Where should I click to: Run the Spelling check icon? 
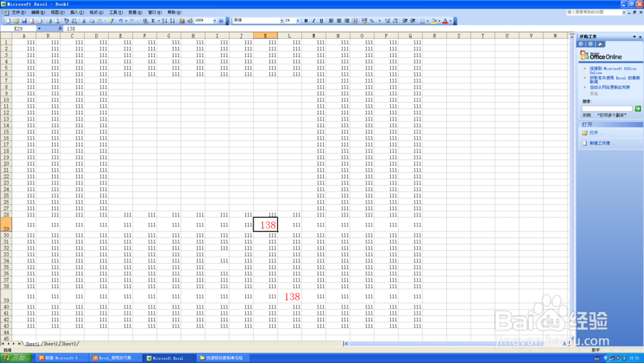[66, 21]
